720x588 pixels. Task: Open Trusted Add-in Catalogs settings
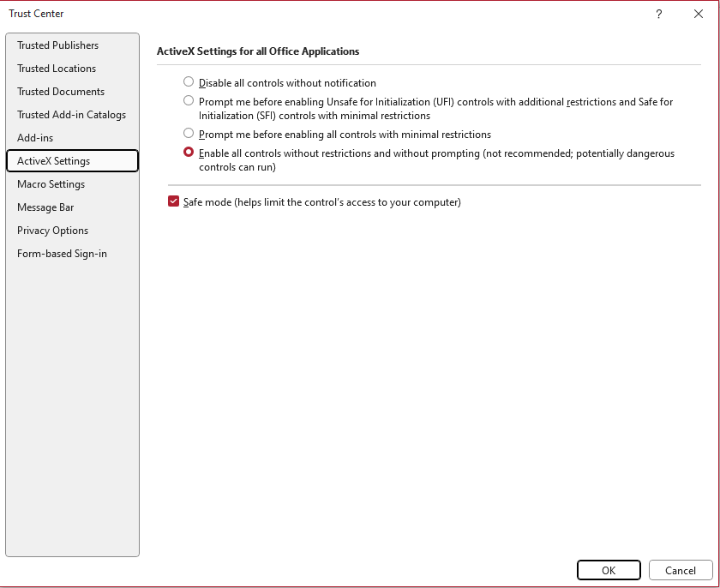pos(71,115)
